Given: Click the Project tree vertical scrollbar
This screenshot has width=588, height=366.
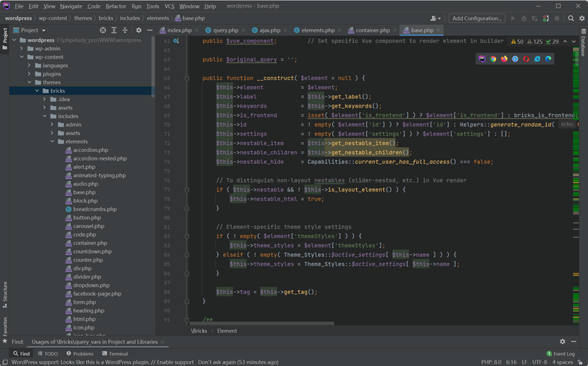Looking at the screenshot, I should 153,68.
